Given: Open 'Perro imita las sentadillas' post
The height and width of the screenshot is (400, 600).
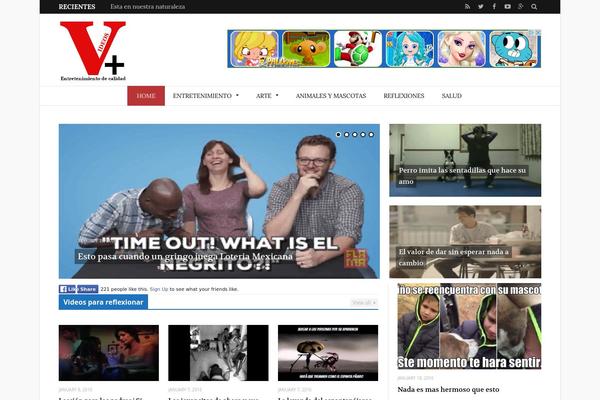Looking at the screenshot, I should [x=465, y=160].
